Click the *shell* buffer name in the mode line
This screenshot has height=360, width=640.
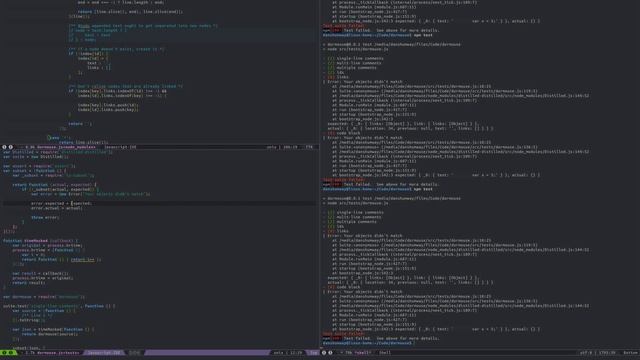[363, 353]
